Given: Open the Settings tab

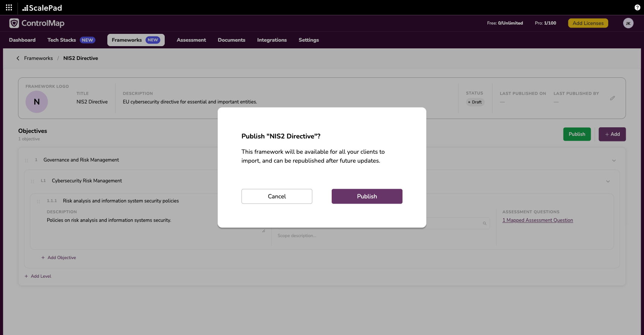Looking at the screenshot, I should point(309,40).
